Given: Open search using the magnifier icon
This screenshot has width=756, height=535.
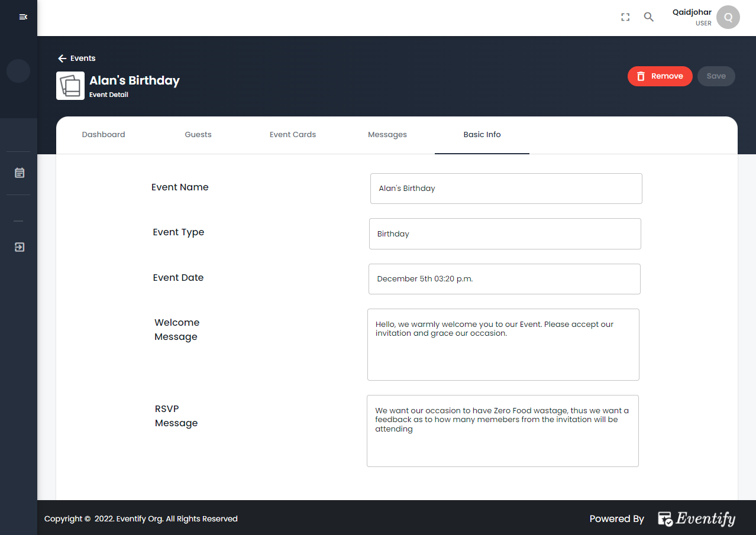Looking at the screenshot, I should pyautogui.click(x=649, y=17).
